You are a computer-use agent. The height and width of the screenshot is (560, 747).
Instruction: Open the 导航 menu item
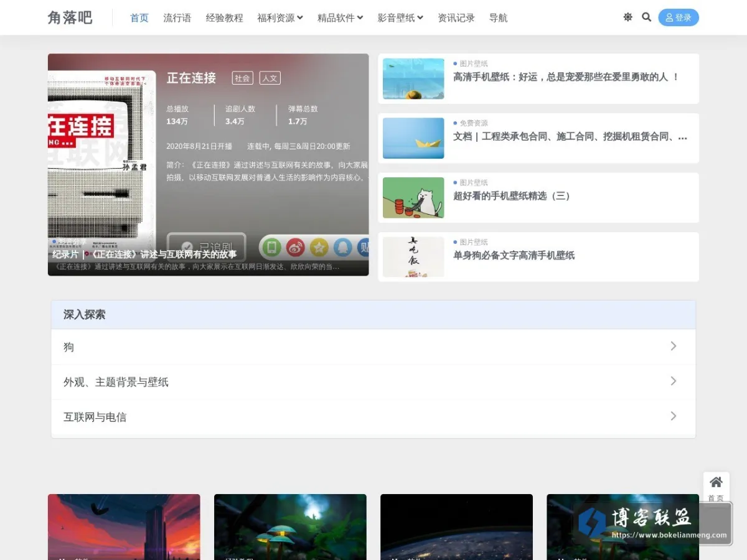point(498,17)
